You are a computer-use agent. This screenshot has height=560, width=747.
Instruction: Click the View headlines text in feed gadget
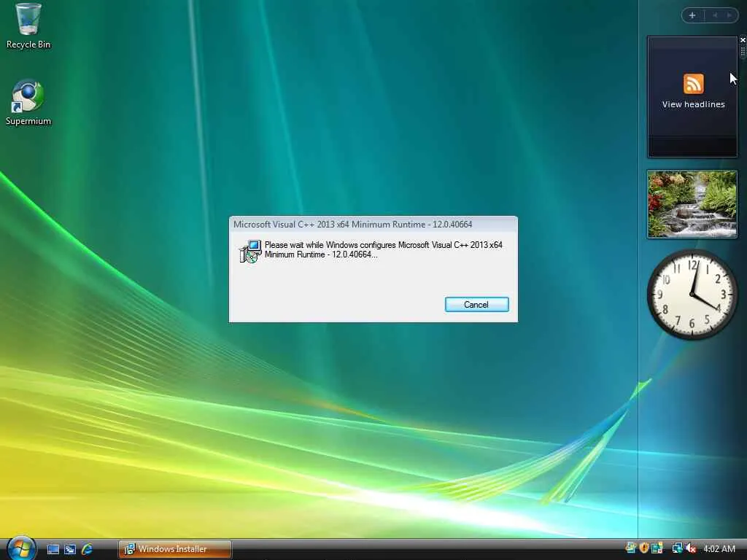tap(693, 104)
